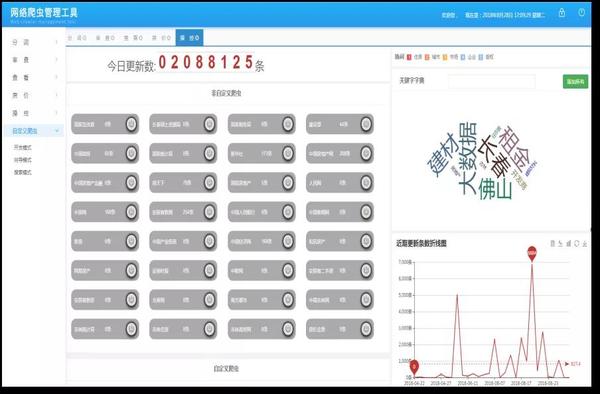Switch to the chart's bar view icon
Viewport: 600px width, 394px height.
pos(568,243)
